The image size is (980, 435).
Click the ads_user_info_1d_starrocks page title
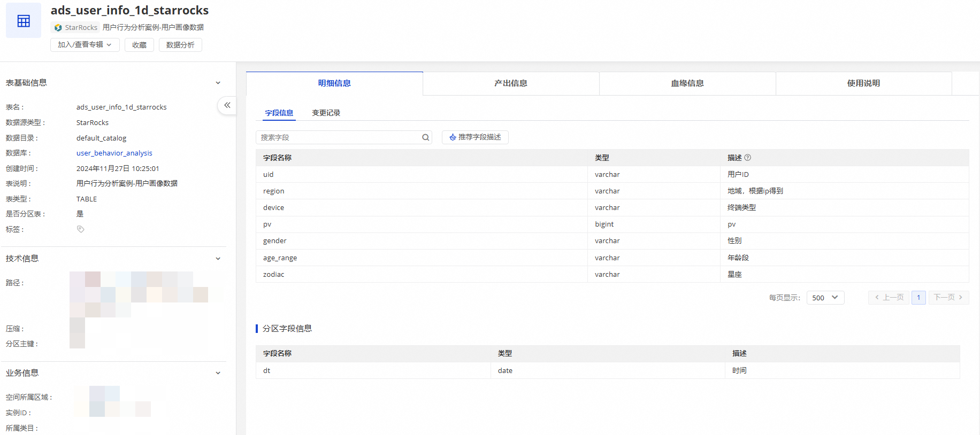130,10
